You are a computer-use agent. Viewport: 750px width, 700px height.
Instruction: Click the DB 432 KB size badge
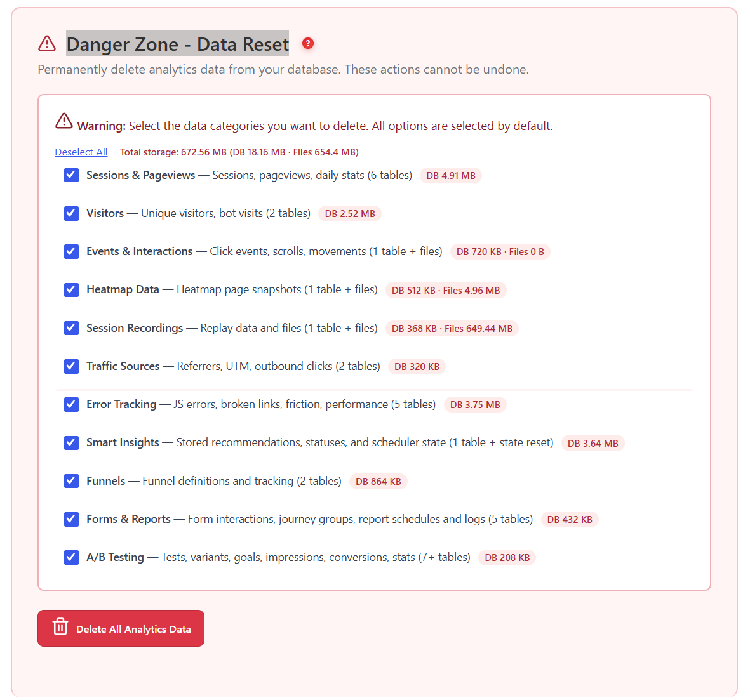(x=570, y=520)
